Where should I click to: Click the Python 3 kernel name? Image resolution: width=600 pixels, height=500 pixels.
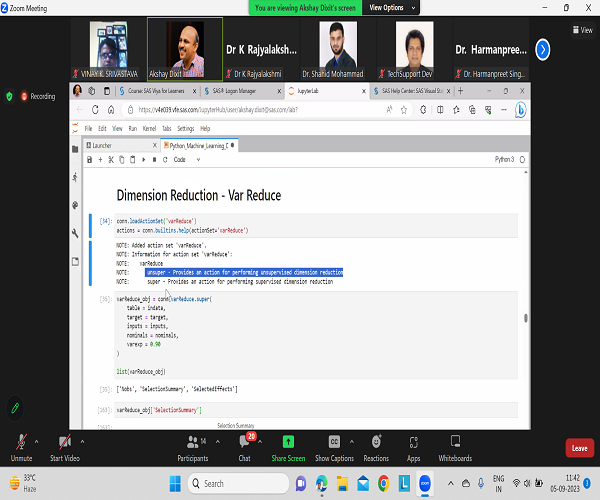coord(504,159)
